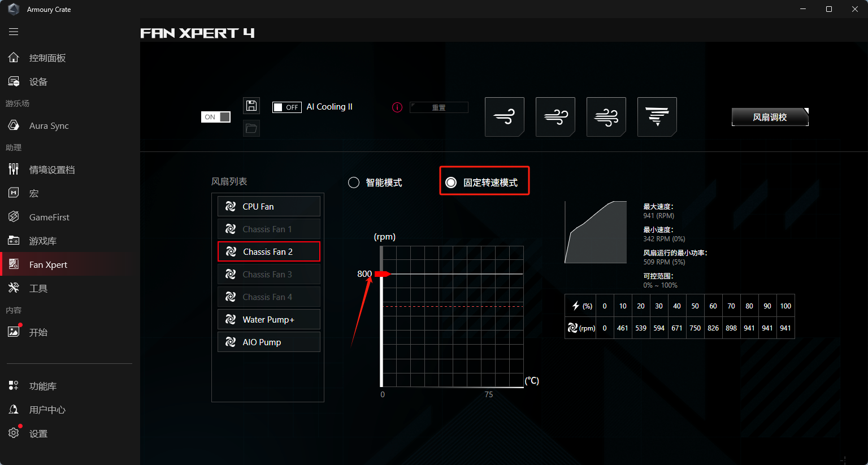
Task: Select the 固定转速模式 radio button
Action: click(451, 182)
